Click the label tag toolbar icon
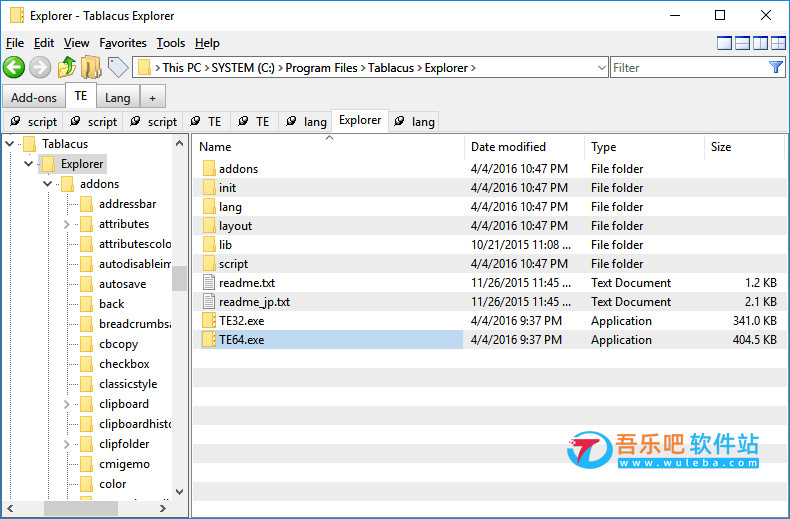Image resolution: width=790 pixels, height=519 pixels. pyautogui.click(x=118, y=67)
